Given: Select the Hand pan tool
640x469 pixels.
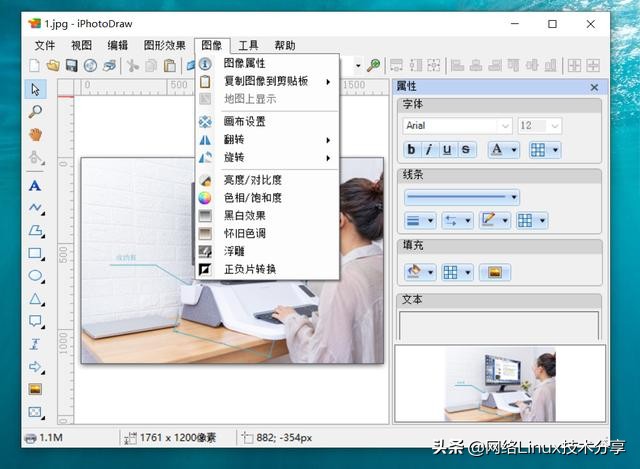Looking at the screenshot, I should coord(36,134).
